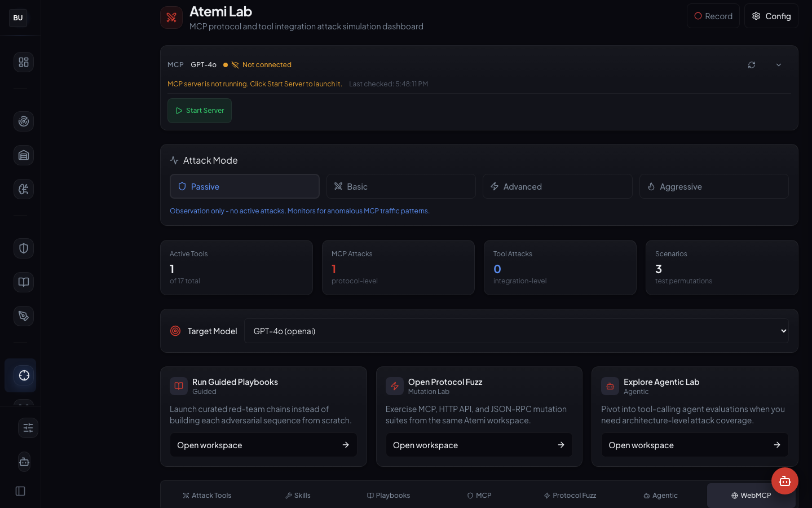Image resolution: width=812 pixels, height=508 pixels.
Task: Switch to Advanced attack mode
Action: 557,186
